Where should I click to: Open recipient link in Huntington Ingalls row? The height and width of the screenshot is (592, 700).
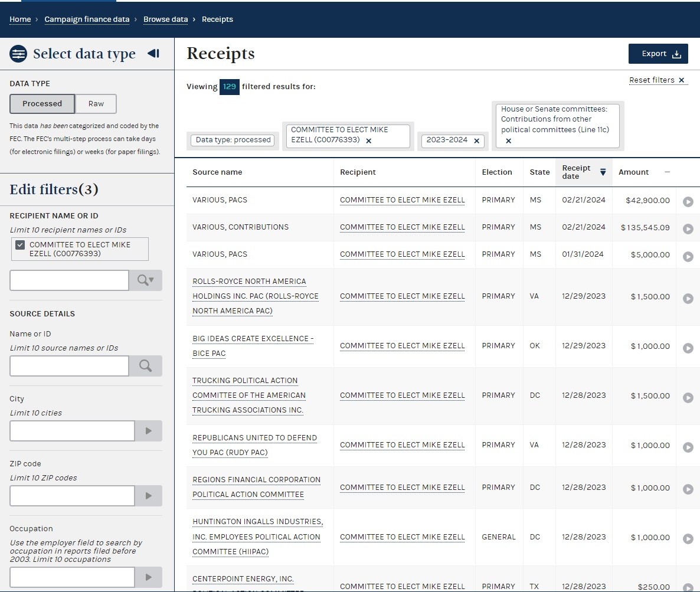pos(402,537)
